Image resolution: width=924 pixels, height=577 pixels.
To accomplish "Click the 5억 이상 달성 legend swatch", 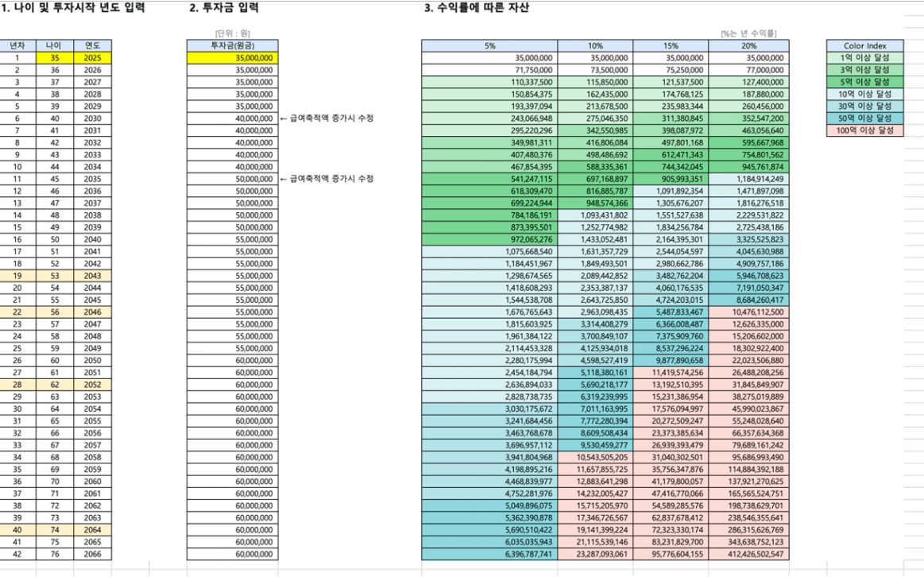I will [x=864, y=82].
